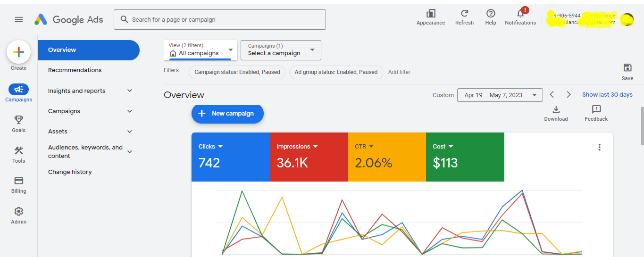Open the Select a campaign dropdown
The width and height of the screenshot is (644, 257).
coord(281,50)
